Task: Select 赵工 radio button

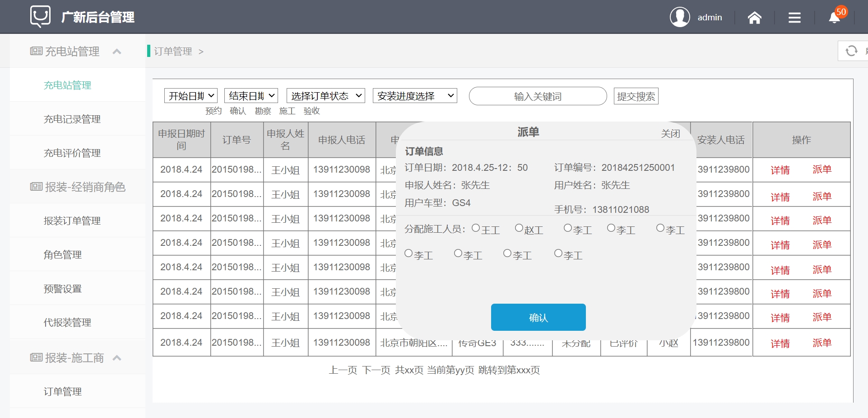Action: click(519, 228)
